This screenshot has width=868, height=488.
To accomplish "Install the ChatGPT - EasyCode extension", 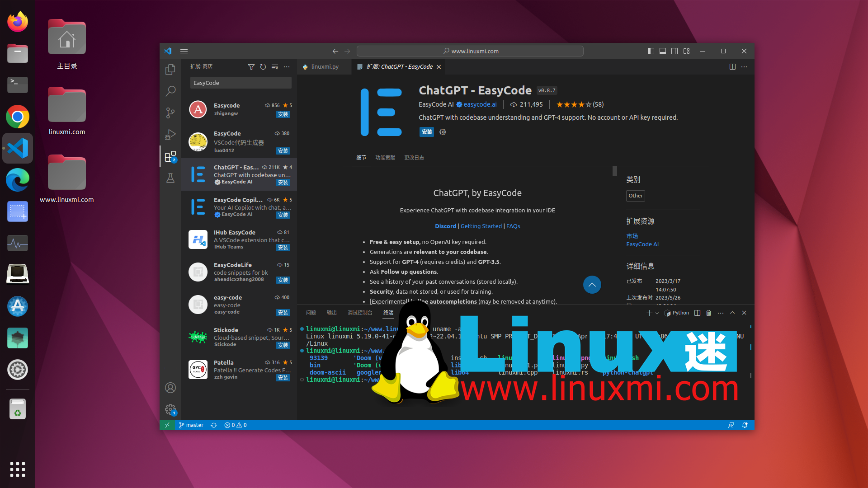I will pos(426,132).
